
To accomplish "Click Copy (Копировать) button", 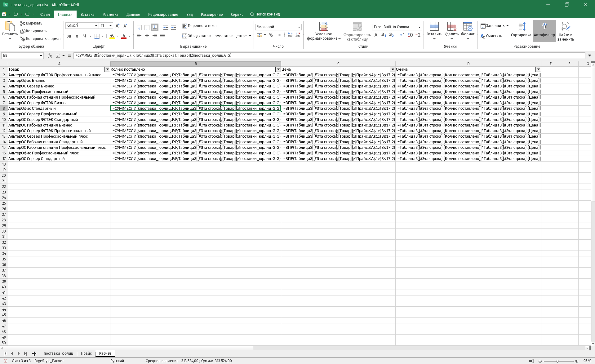I will point(33,31).
